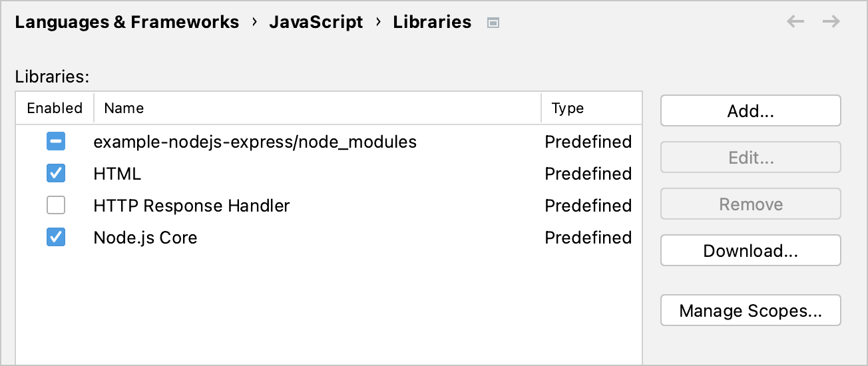Click the Edit... button
The image size is (868, 366).
[751, 157]
